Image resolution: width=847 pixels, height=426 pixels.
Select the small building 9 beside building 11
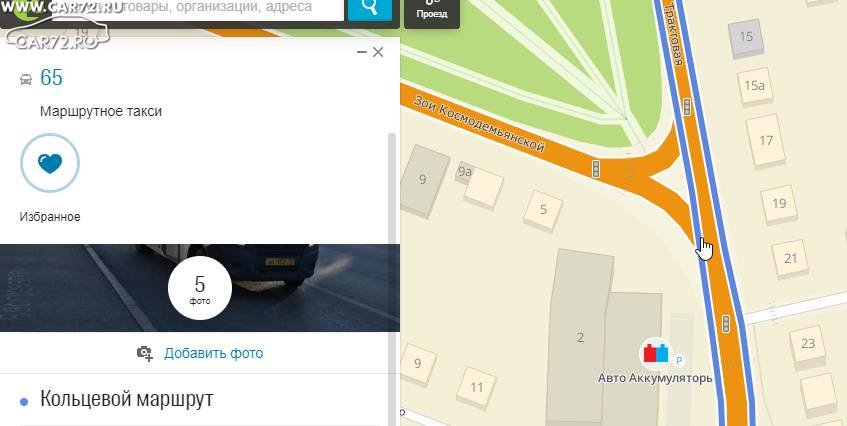pos(418,364)
